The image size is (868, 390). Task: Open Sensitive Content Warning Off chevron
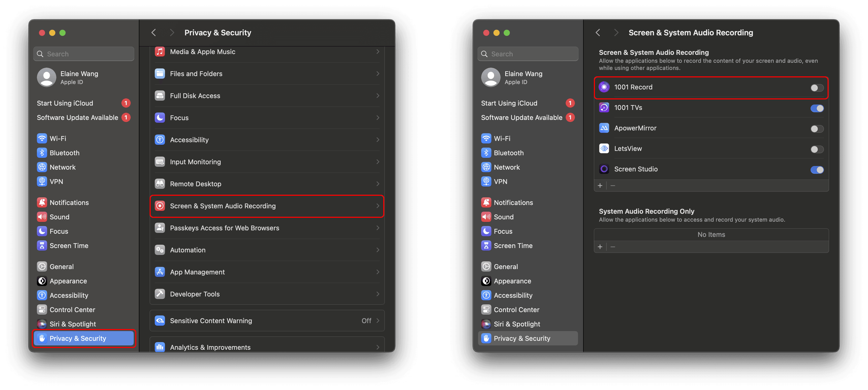[x=377, y=321]
